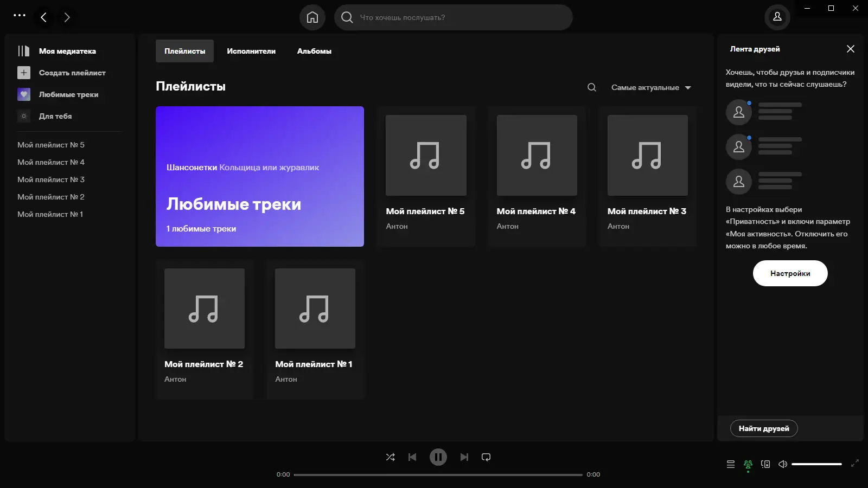Click the first friend placeholder avatar
This screenshot has width=868, height=488.
(x=739, y=112)
